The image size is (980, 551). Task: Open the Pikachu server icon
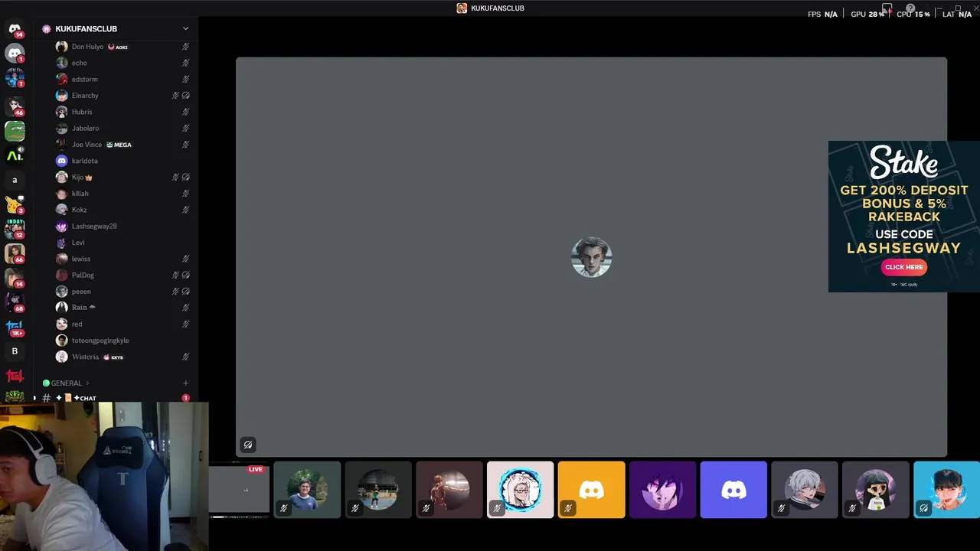(15, 204)
